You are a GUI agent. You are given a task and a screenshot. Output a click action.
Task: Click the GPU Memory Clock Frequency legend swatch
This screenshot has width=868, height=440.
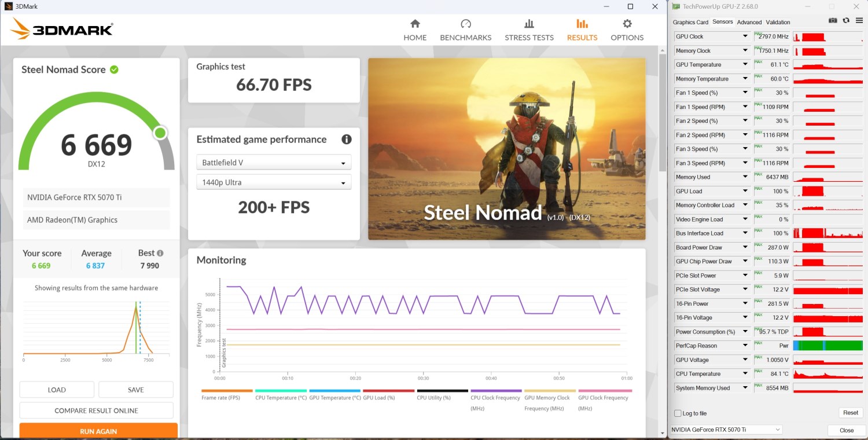point(550,391)
